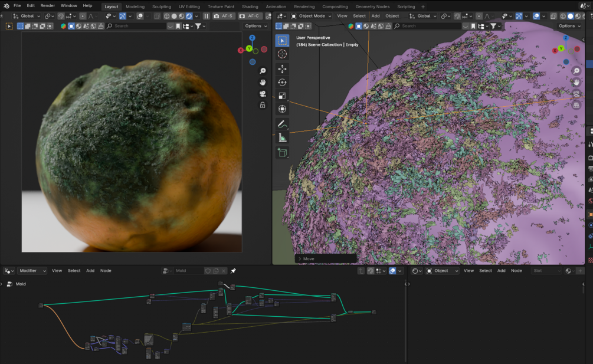
Task: Open the File menu
Action: point(17,6)
